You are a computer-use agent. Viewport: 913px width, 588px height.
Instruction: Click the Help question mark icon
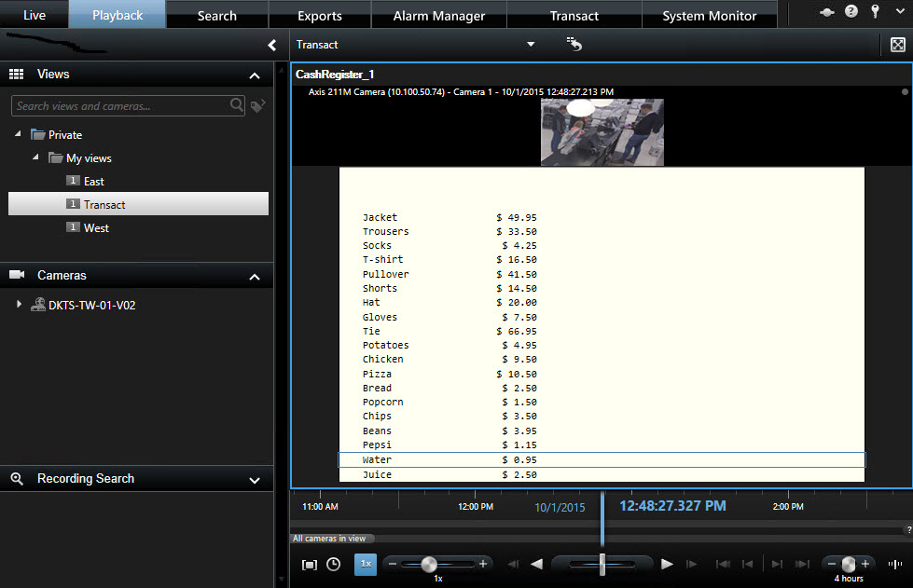851,12
